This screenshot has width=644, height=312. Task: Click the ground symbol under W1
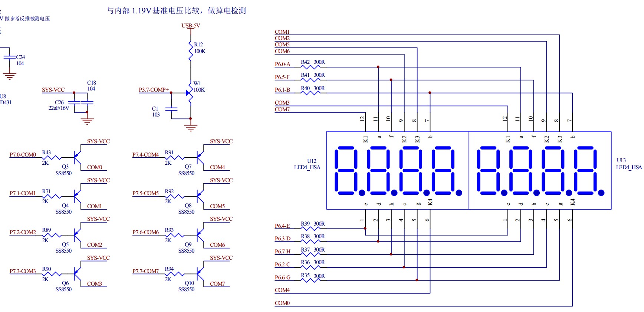click(191, 128)
